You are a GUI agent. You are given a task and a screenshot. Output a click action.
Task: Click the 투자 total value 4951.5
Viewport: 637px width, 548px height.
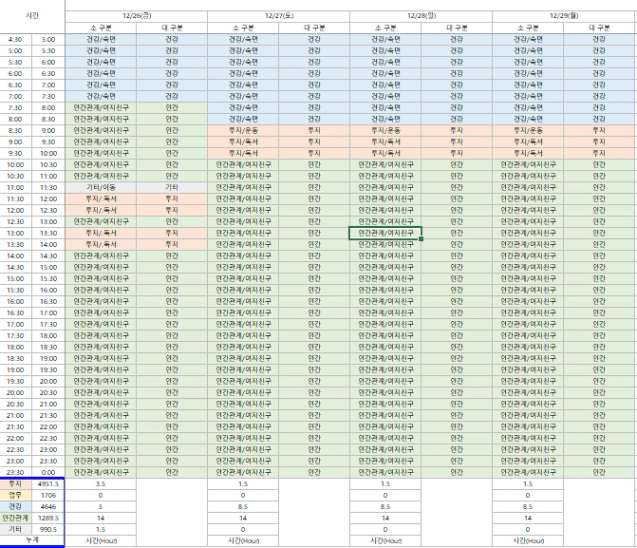[x=49, y=484]
